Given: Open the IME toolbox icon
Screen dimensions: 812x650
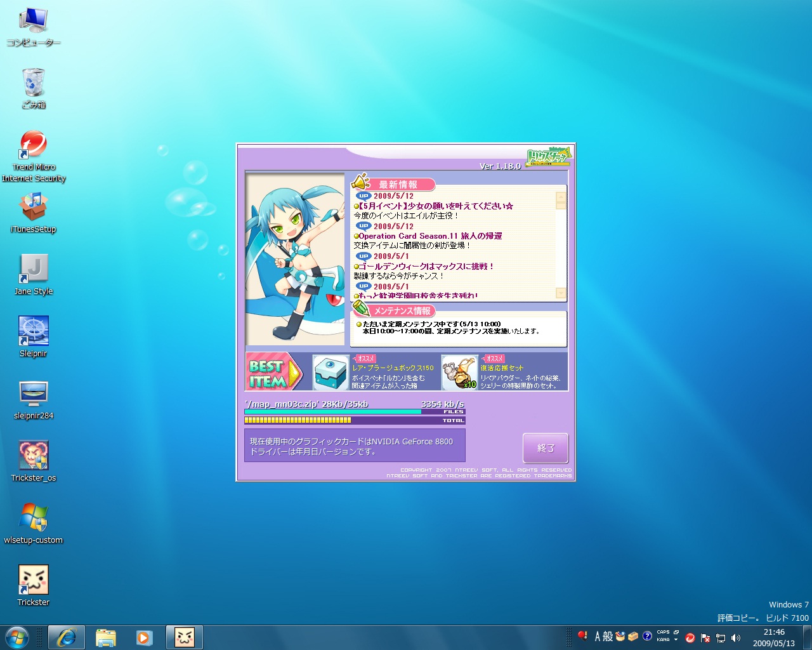Looking at the screenshot, I should (x=633, y=636).
